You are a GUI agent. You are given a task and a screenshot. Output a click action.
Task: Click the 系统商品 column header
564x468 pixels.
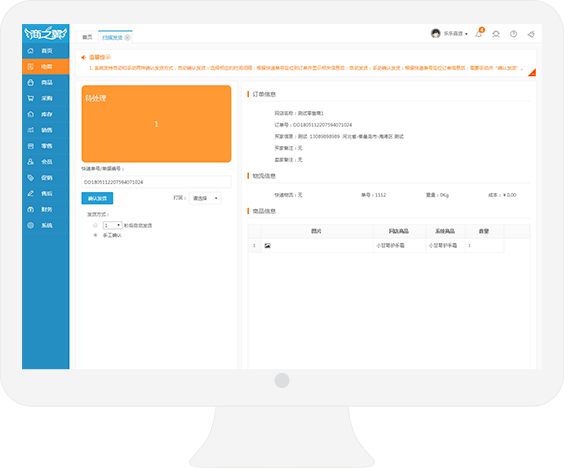pos(445,231)
